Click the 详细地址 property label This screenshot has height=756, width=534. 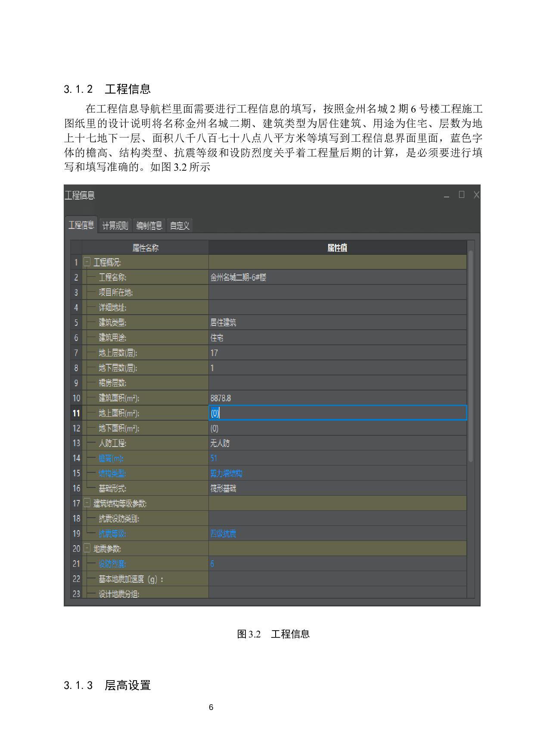coord(112,307)
